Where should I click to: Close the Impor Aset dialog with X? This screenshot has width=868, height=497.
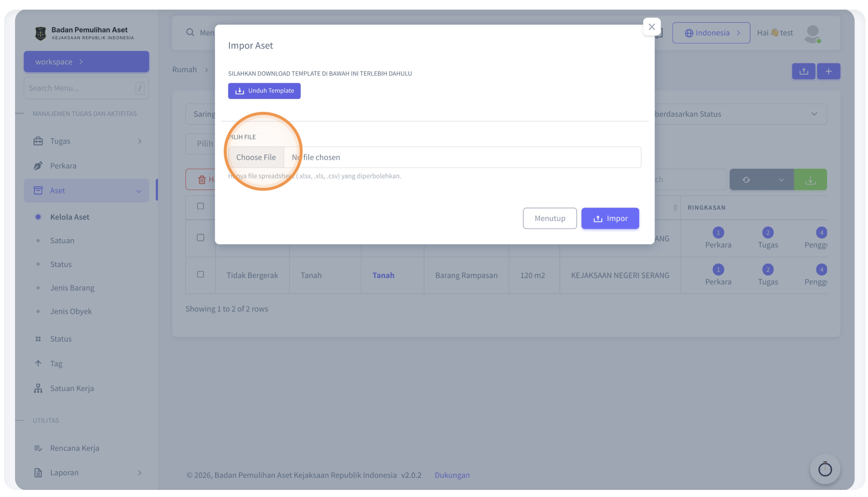pyautogui.click(x=652, y=27)
